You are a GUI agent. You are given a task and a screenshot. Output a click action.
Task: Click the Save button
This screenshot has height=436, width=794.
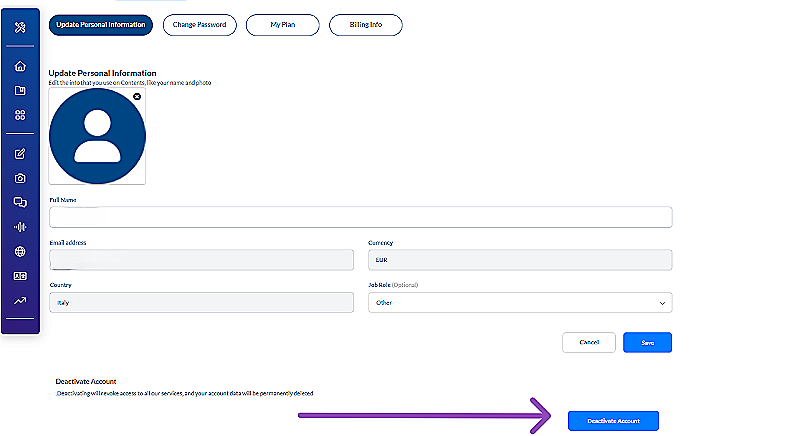(x=647, y=343)
